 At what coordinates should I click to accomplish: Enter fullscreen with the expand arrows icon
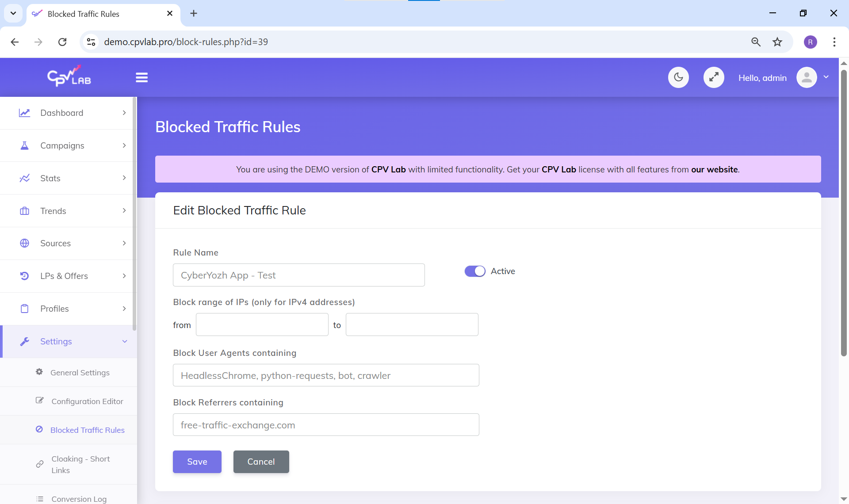click(714, 78)
